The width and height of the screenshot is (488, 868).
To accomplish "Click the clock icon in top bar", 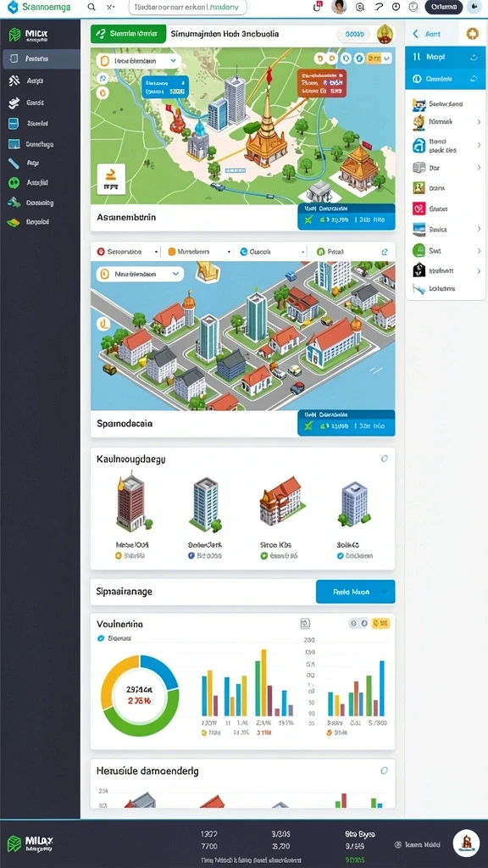I will [x=396, y=7].
